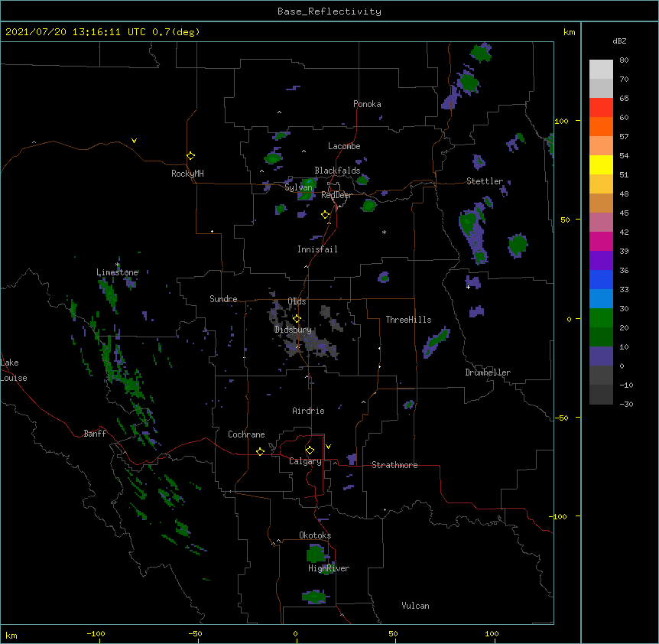Click the Drumheller label

[488, 372]
